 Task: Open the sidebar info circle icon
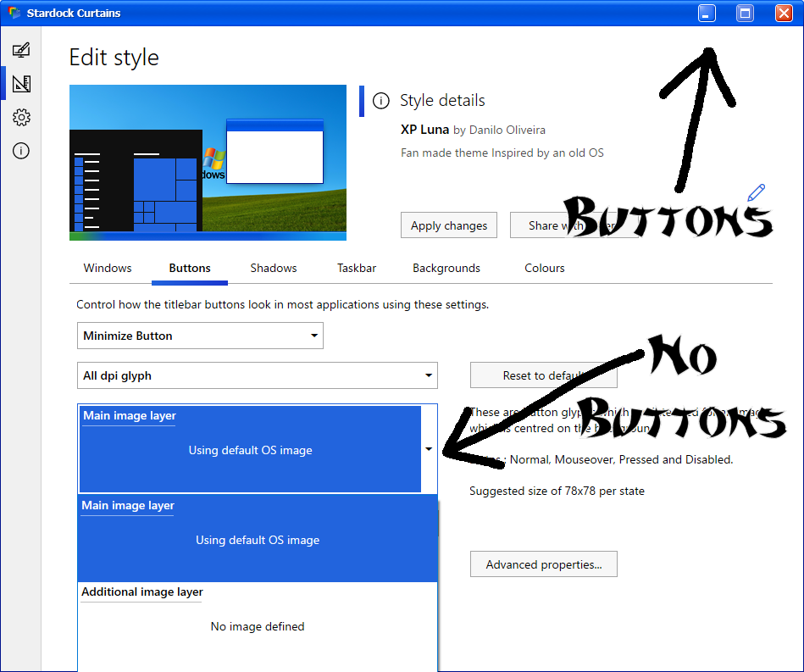tap(21, 151)
